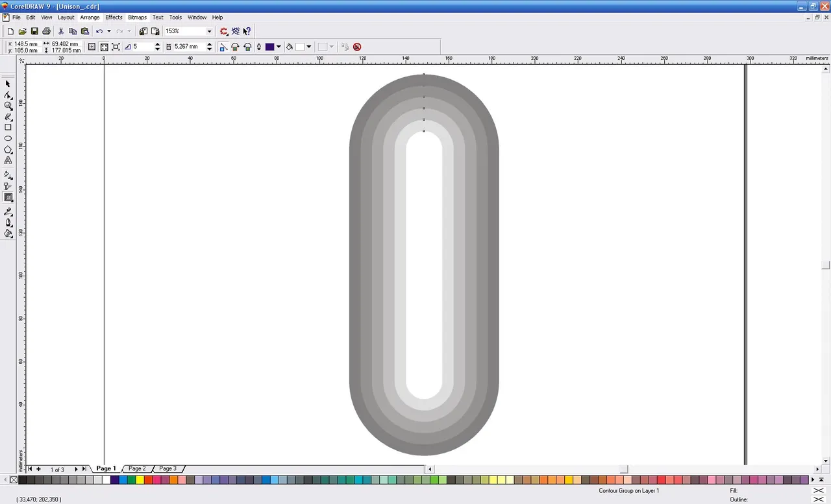Open the contour outline color dropdown
831x504 pixels.
click(x=279, y=47)
